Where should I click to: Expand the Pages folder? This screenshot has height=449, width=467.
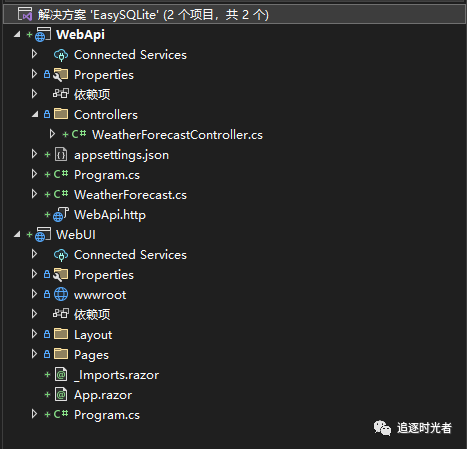(x=34, y=354)
